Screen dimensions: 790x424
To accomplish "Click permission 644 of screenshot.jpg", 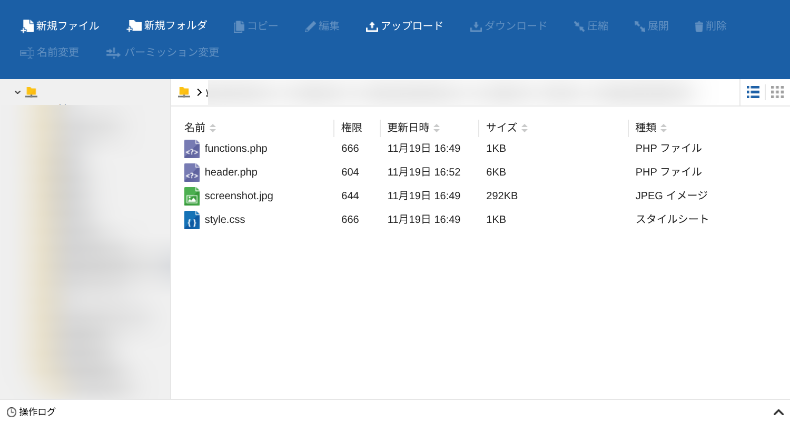I will pos(350,196).
